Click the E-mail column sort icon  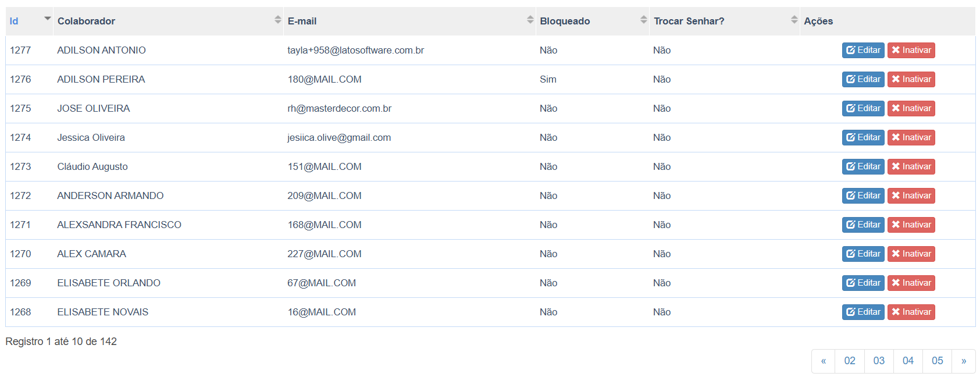tap(530, 20)
